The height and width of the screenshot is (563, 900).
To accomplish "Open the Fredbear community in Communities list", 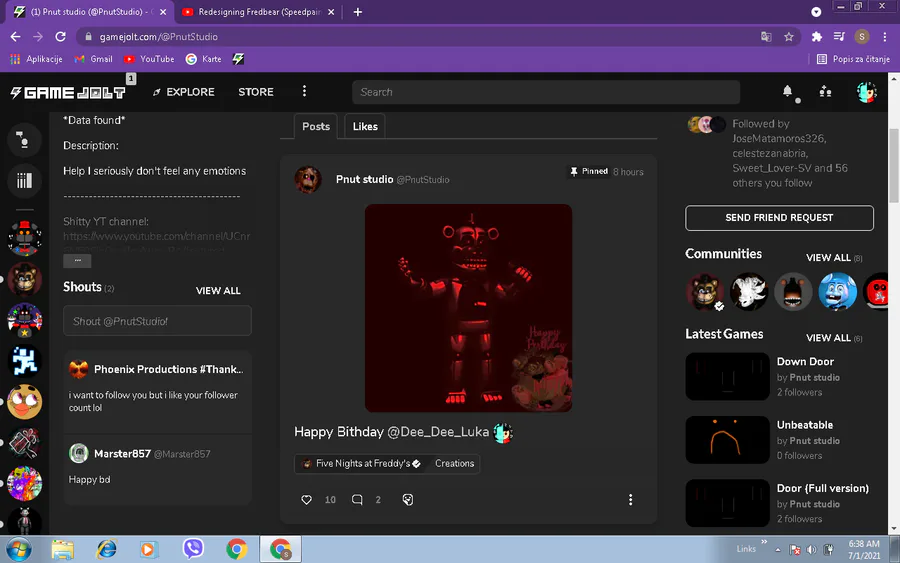I will coord(705,292).
